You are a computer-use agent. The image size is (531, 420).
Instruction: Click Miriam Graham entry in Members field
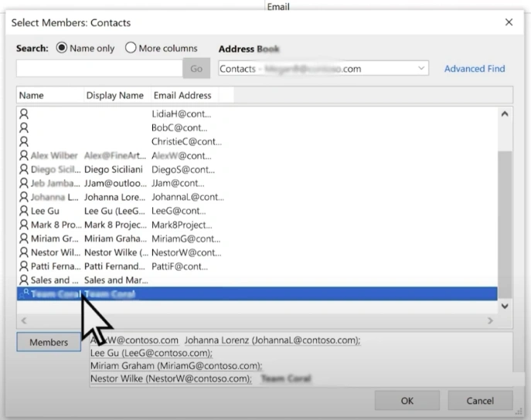176,366
